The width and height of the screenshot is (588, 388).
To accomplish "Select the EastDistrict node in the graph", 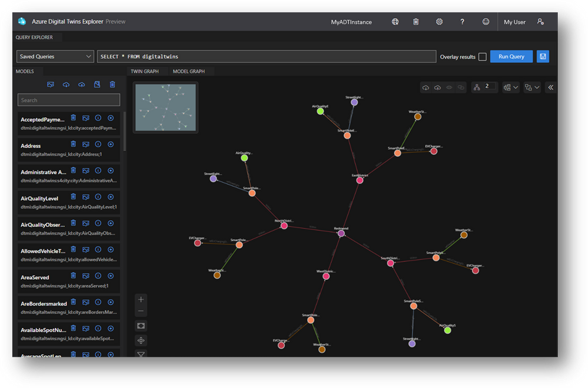I will coord(360,180).
